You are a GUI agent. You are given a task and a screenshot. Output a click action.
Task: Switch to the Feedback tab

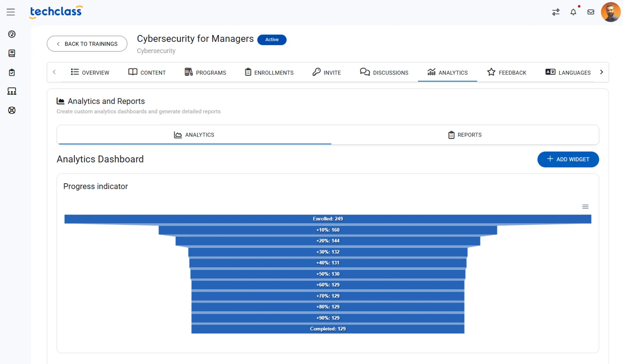click(507, 72)
